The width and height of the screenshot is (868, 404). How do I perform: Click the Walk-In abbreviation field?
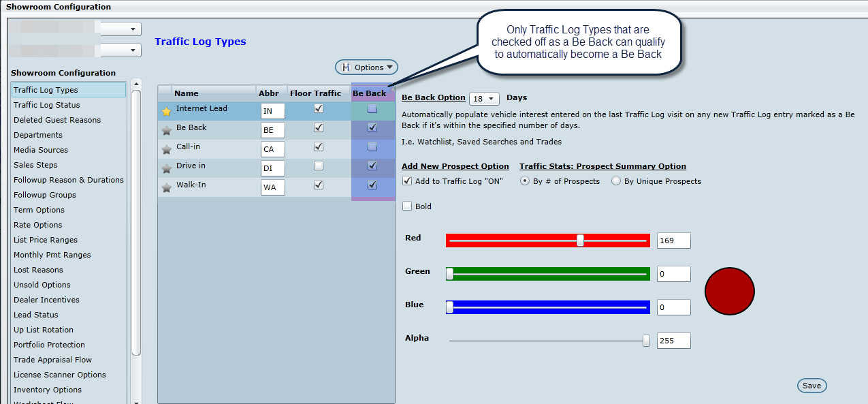pyautogui.click(x=272, y=187)
